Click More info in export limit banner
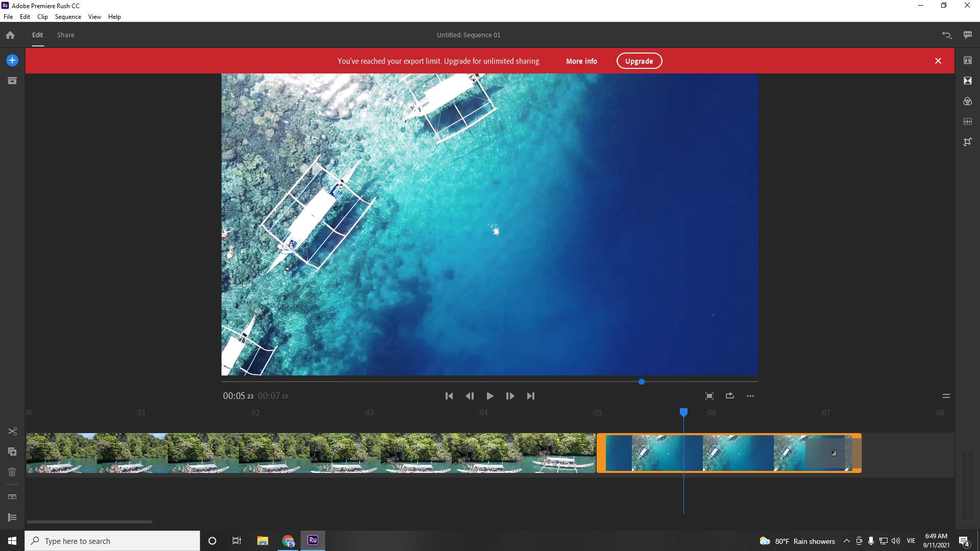980x551 pixels. pyautogui.click(x=581, y=61)
